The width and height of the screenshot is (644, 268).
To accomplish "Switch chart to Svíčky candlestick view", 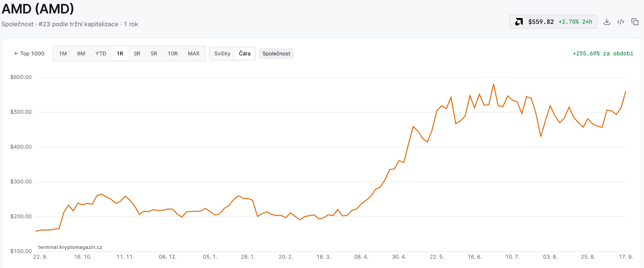I will click(222, 54).
